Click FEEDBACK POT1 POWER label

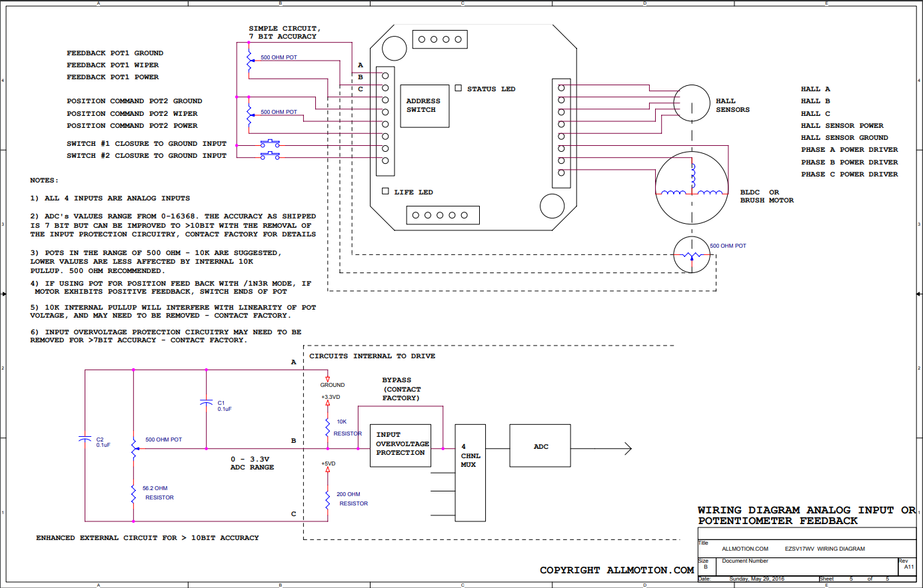(x=113, y=77)
